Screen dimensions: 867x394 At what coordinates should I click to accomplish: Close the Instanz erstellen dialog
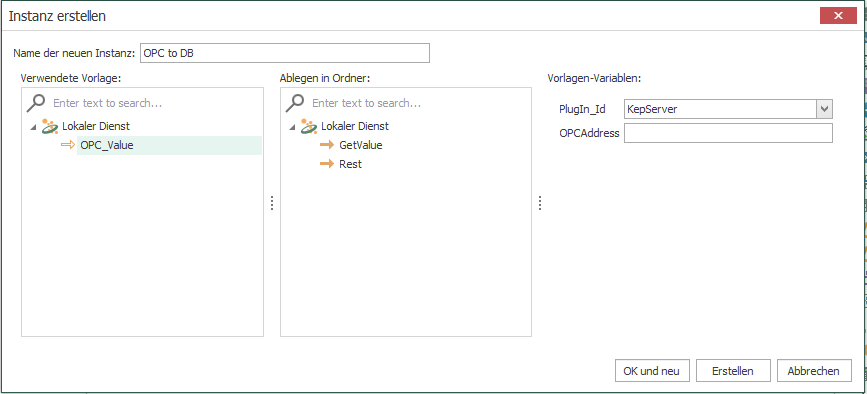tap(838, 15)
